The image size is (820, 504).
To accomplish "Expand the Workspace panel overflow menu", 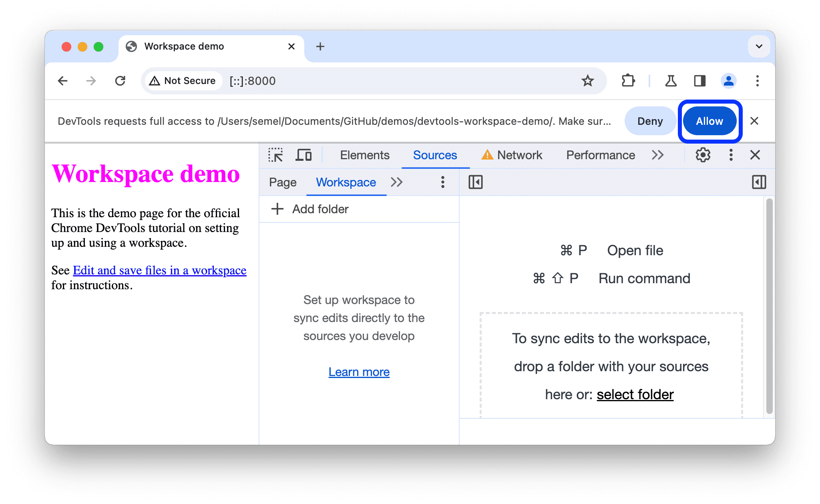I will 443,182.
